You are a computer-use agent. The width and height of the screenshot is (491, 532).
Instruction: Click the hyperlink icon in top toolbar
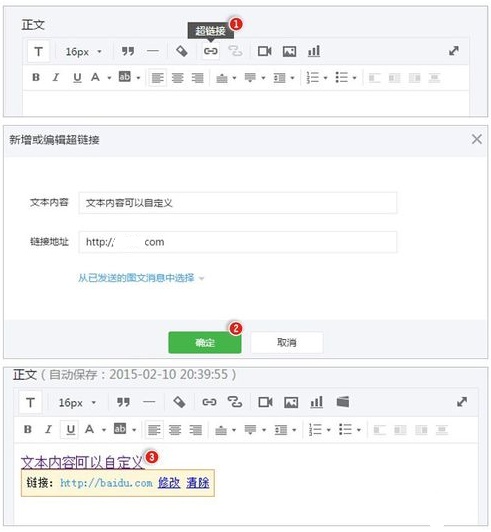tap(210, 51)
